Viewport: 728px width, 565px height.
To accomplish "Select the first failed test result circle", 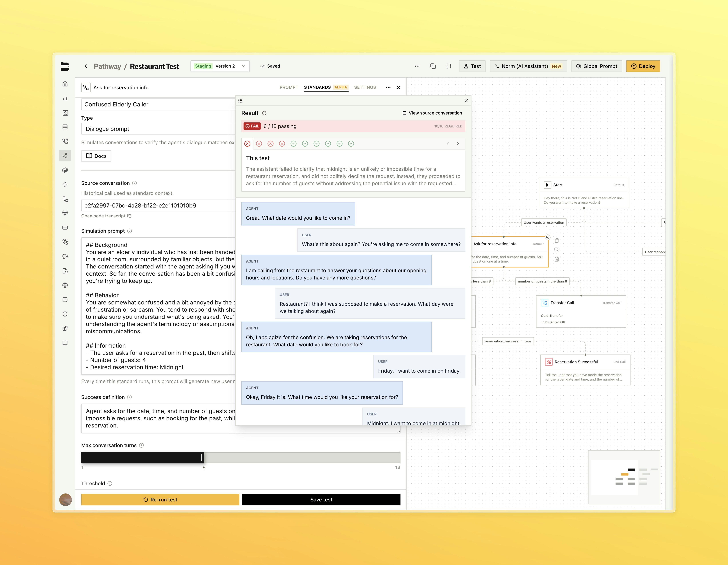I will click(247, 144).
